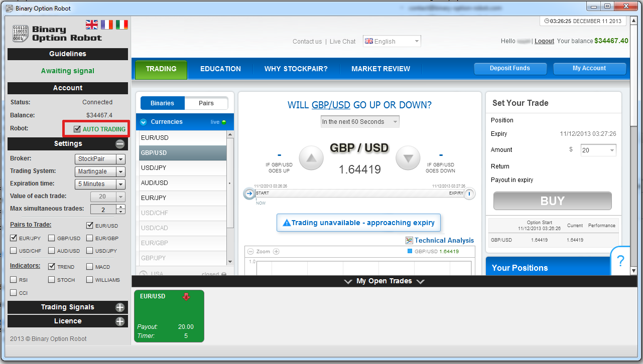The height and width of the screenshot is (364, 643).
Task: Enable the EUR/GBP pair checkbox
Action: pos(90,238)
